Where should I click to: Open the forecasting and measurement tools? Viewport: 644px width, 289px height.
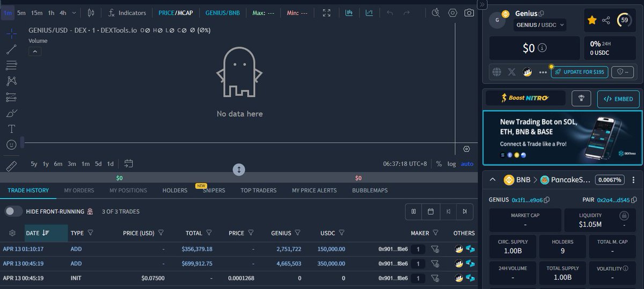pyautogui.click(x=11, y=97)
